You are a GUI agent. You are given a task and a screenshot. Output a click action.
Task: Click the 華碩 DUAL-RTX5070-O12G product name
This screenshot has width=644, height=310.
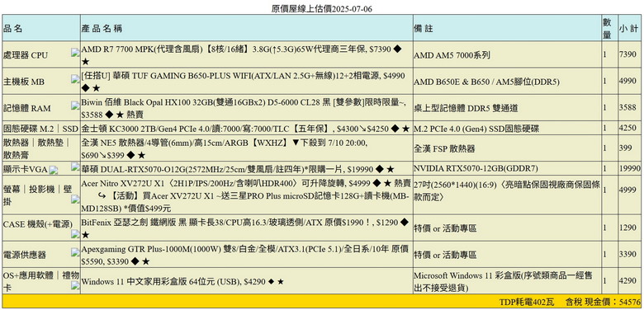click(x=239, y=169)
